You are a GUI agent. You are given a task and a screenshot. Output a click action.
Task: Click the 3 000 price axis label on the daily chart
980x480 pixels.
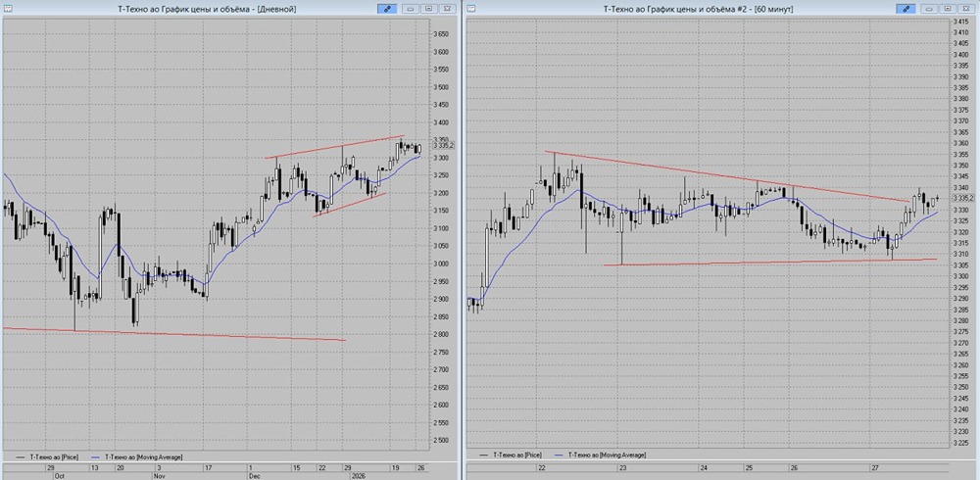tap(441, 264)
